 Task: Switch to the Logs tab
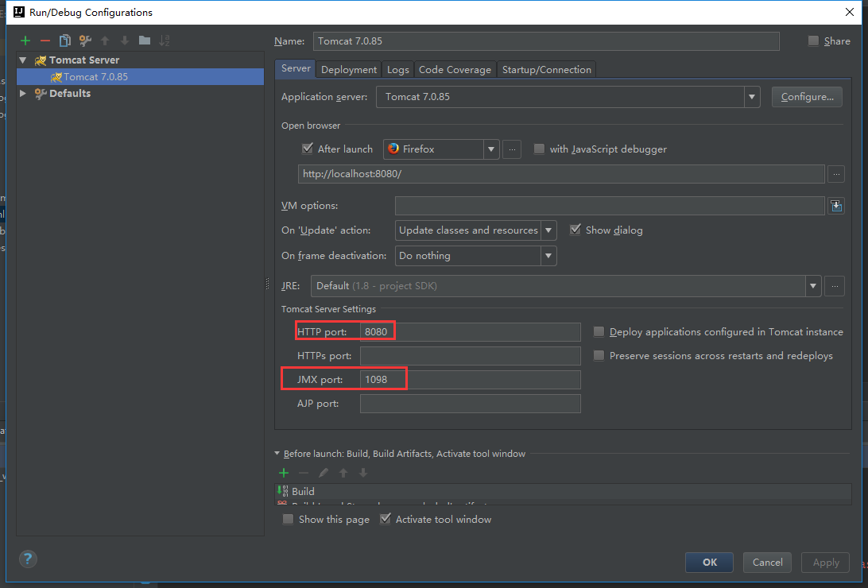point(398,70)
